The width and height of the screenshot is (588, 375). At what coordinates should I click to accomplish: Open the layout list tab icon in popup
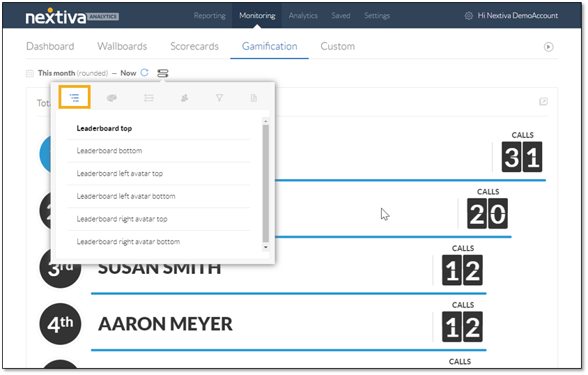coord(75,98)
